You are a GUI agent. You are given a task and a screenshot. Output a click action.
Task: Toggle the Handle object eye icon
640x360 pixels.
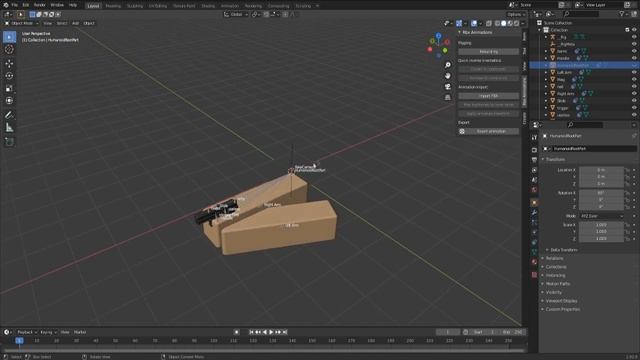634,58
